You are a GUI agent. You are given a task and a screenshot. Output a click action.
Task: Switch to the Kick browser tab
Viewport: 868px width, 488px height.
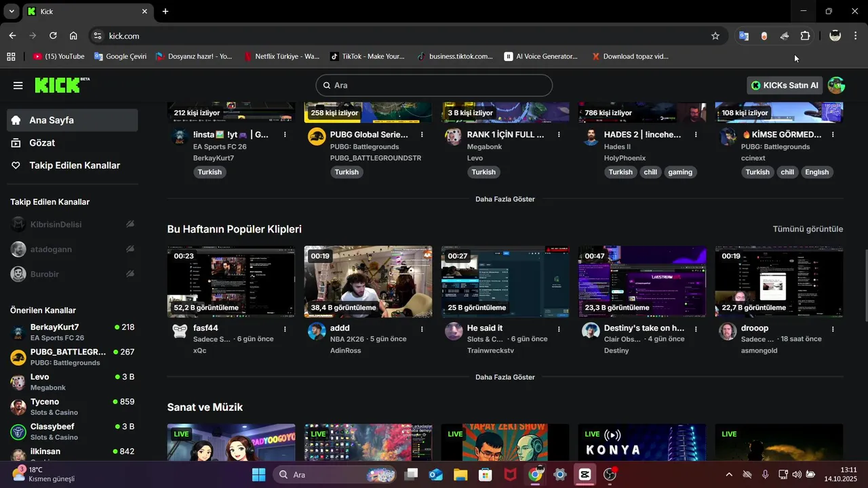point(88,12)
